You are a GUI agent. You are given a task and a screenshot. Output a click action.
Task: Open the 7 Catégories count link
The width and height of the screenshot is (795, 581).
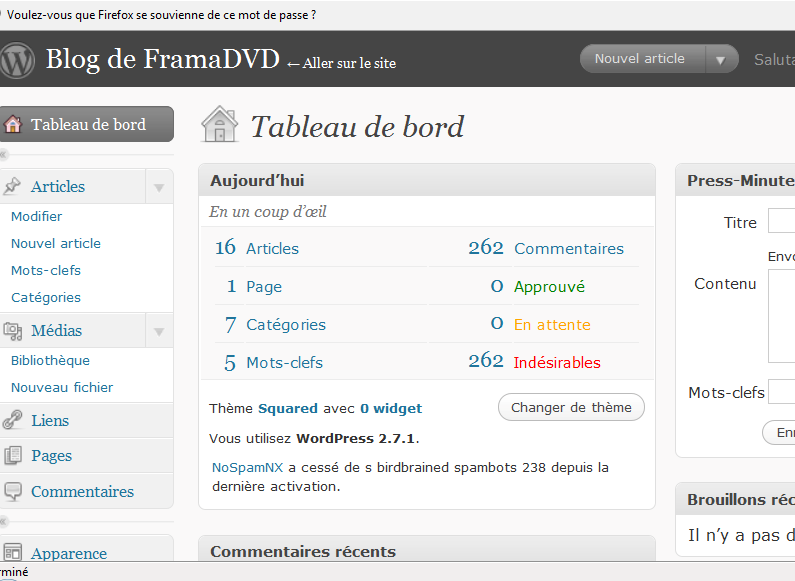(231, 324)
